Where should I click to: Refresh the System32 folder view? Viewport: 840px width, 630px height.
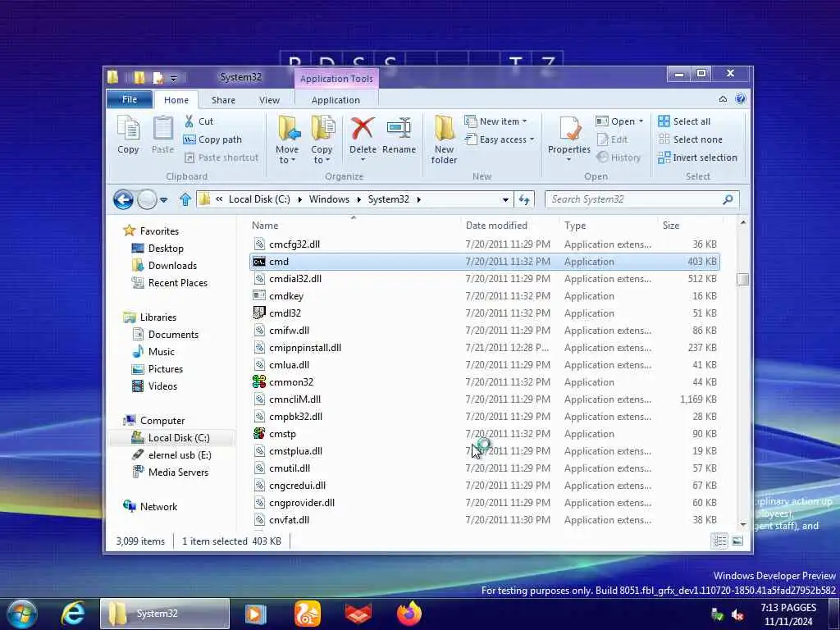tap(524, 200)
